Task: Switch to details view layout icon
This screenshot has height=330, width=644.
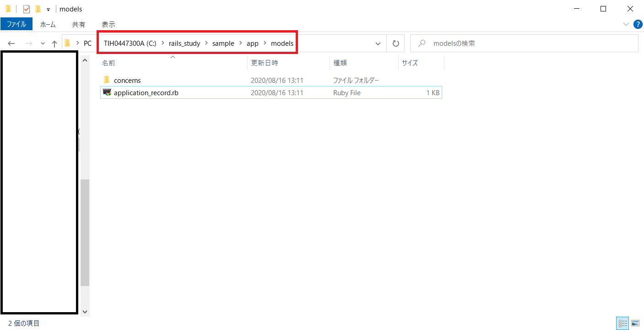Action: [623, 323]
